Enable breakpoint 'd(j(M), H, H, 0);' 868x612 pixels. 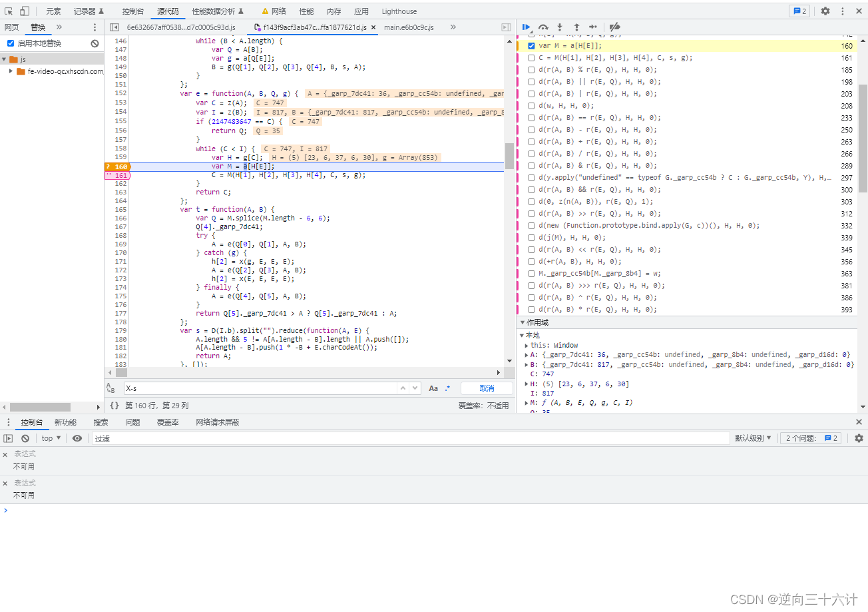pos(531,238)
